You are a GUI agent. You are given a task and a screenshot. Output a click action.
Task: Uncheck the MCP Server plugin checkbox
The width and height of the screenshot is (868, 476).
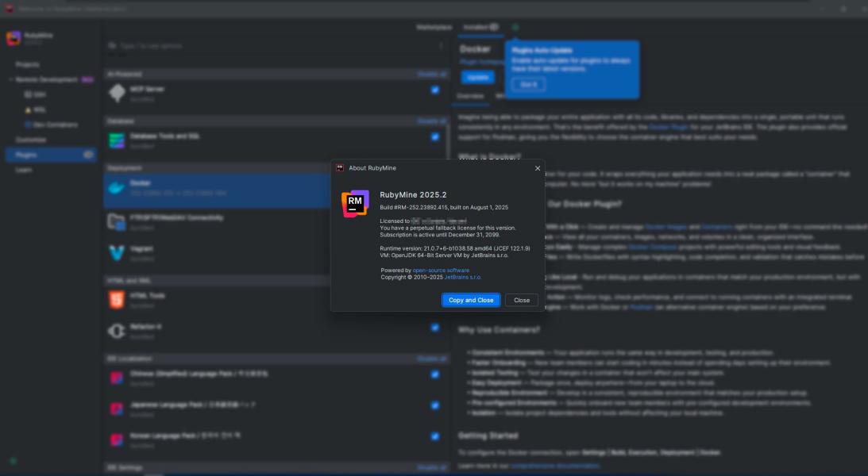coord(434,90)
